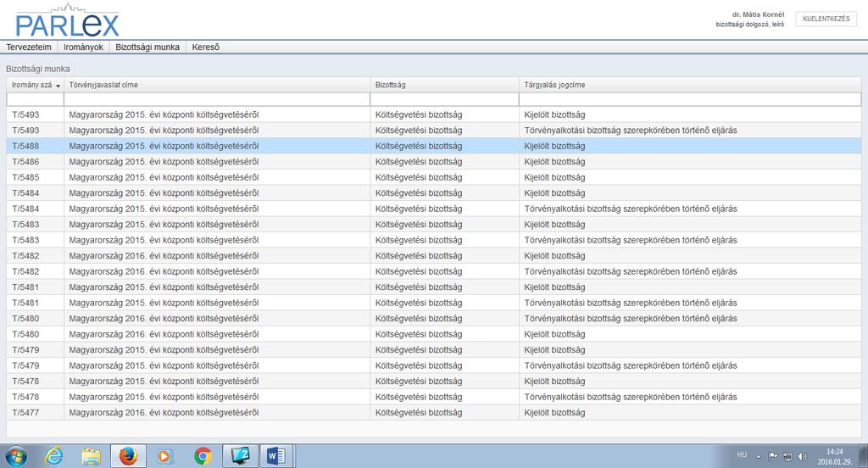The image size is (868, 468).
Task: Open the media player taskbar icon
Action: pos(164,456)
